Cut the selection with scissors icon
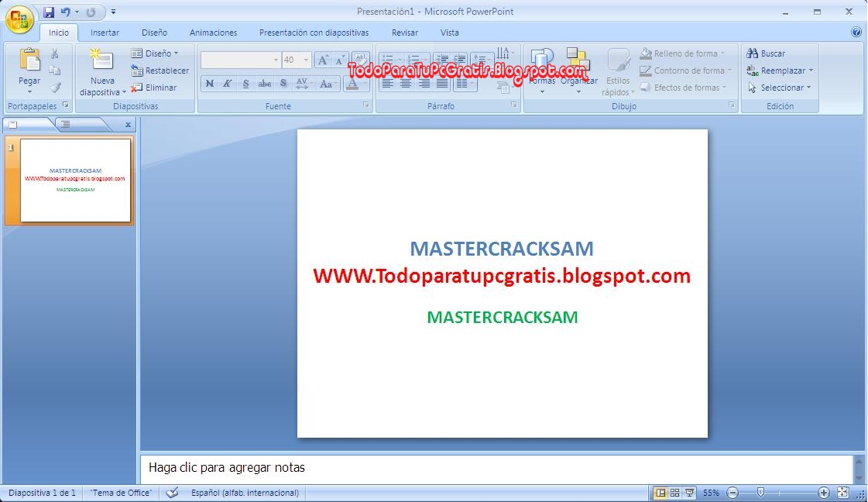Screen dimensions: 868x502 (55, 53)
